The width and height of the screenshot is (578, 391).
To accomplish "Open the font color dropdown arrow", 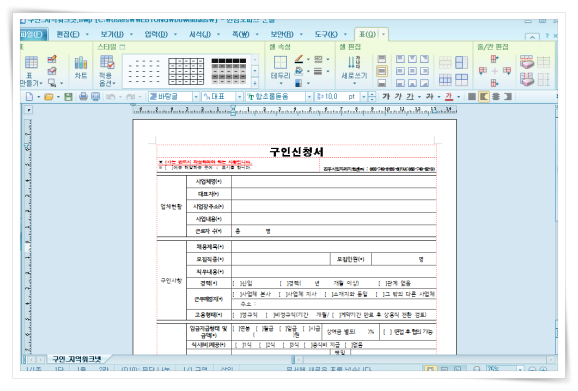I will 459,97.
